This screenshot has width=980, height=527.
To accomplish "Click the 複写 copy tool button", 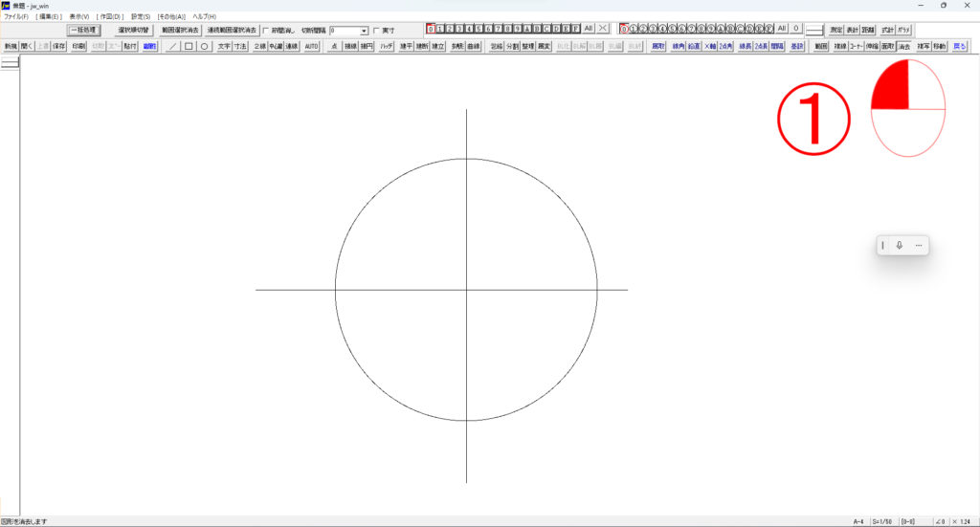I will (x=924, y=46).
